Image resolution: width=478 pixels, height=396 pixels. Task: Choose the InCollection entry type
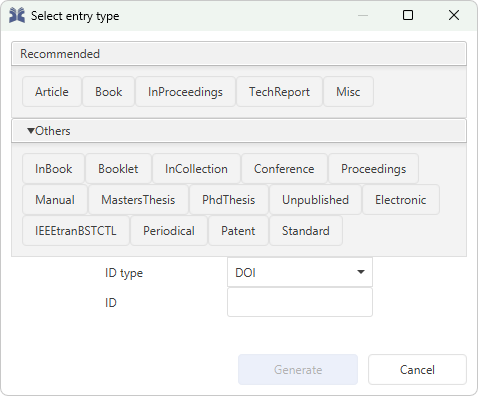(x=196, y=169)
